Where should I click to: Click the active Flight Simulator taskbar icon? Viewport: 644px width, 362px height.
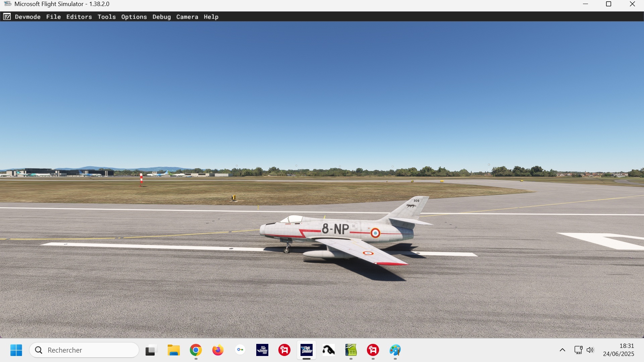(x=306, y=350)
